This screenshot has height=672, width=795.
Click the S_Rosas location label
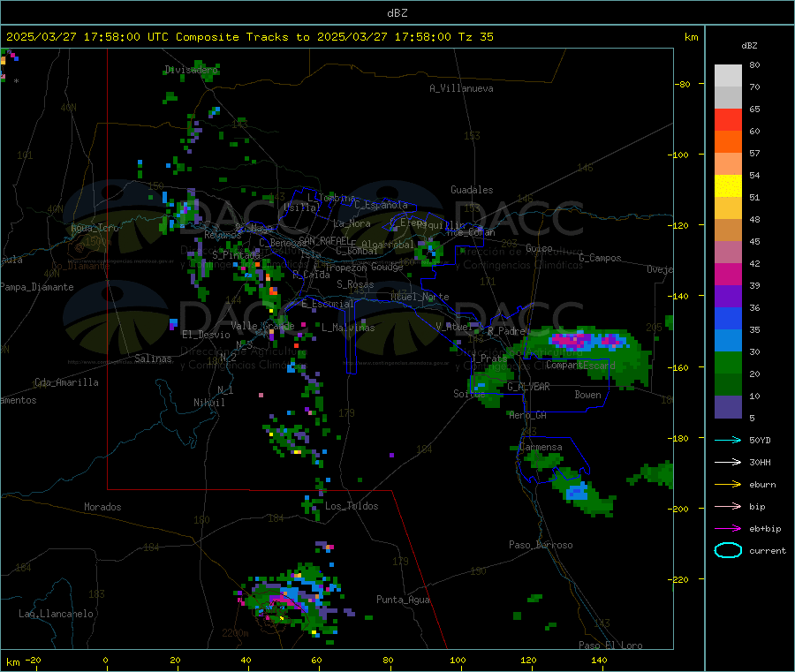pyautogui.click(x=355, y=284)
